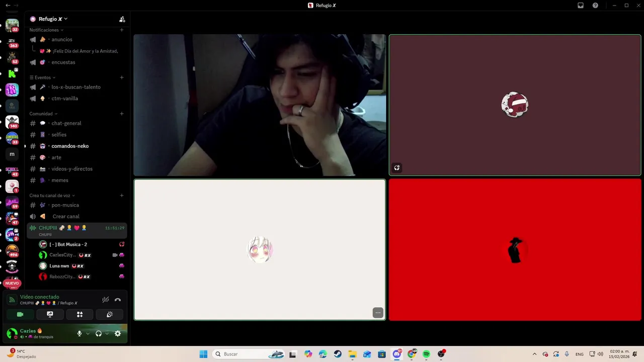
Task: Disconnect from voice with phone icon
Action: coord(118,300)
